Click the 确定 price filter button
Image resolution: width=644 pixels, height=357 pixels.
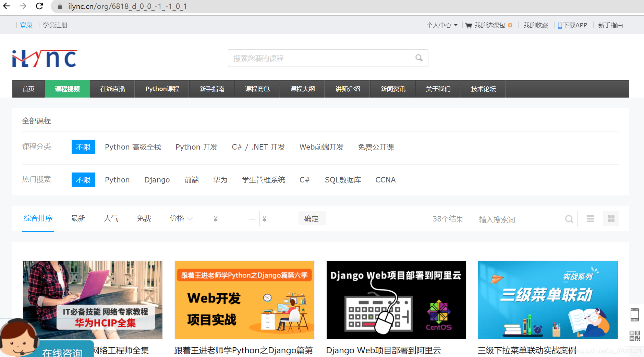312,218
